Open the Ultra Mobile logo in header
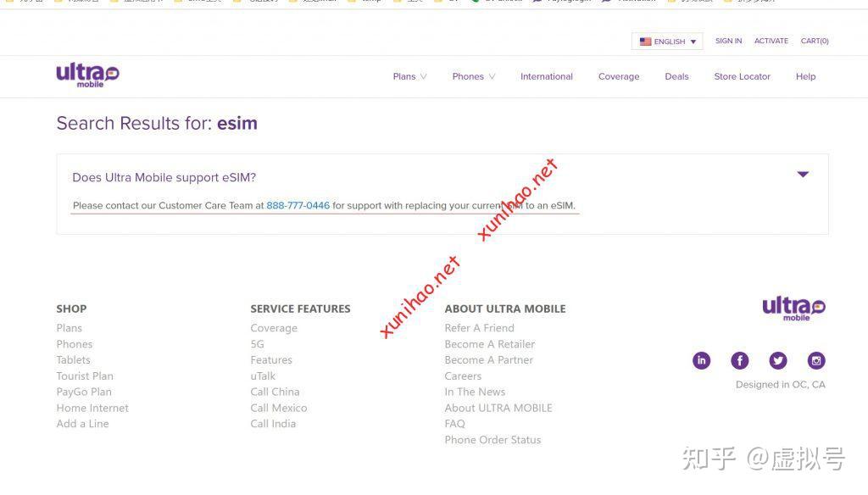 tap(87, 75)
